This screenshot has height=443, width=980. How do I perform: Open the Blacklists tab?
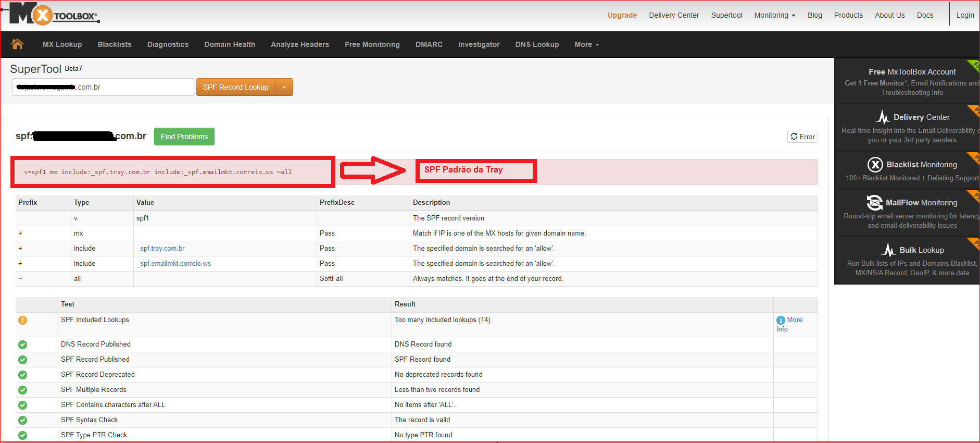click(115, 44)
